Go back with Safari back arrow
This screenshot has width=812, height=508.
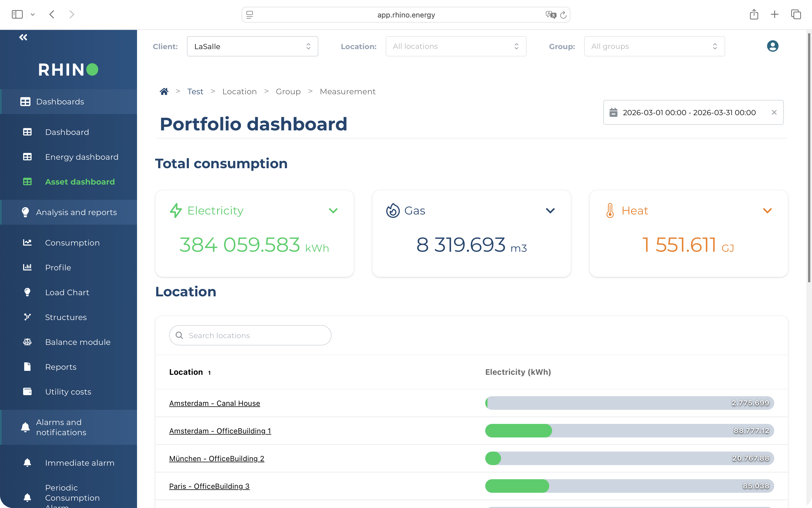click(52, 14)
